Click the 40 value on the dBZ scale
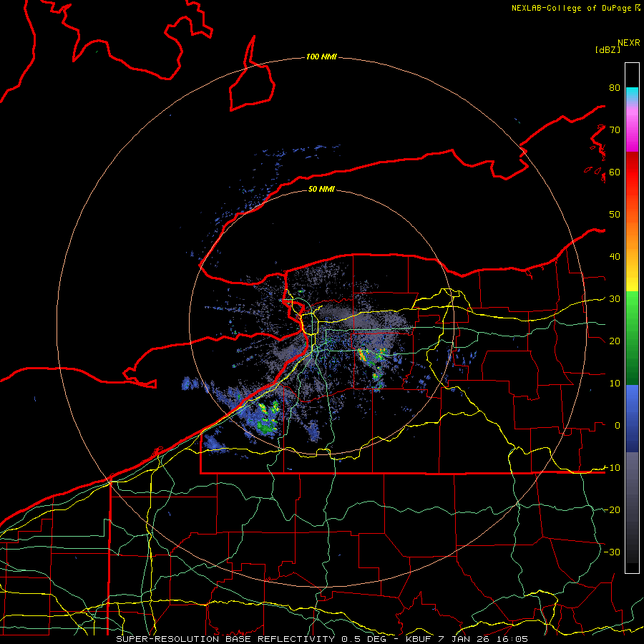644x644 pixels. click(615, 257)
